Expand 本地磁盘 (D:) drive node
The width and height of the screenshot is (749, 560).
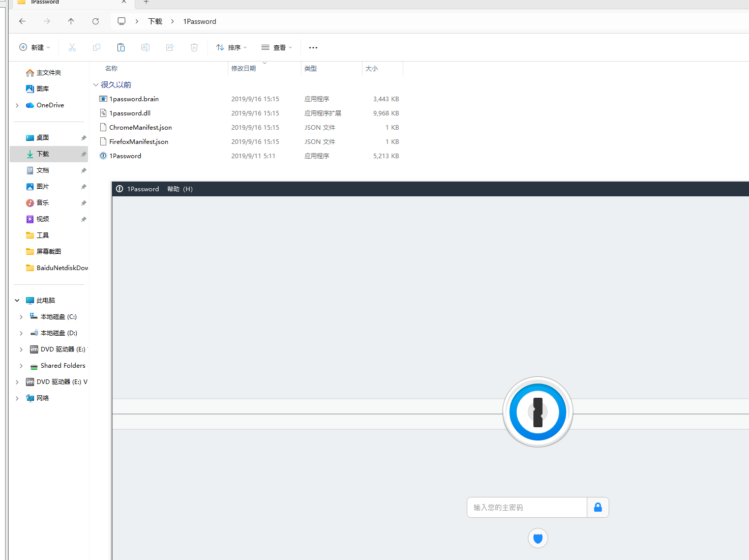(21, 333)
